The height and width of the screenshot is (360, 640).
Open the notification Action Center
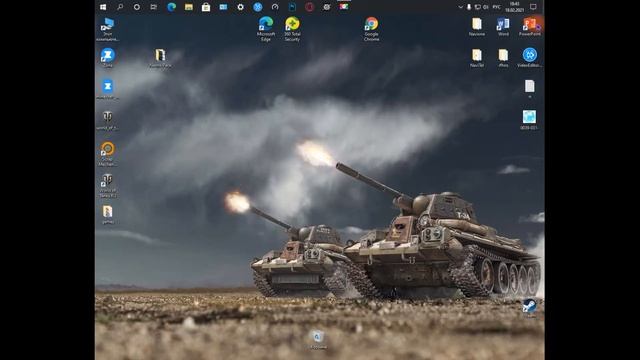click(x=533, y=7)
